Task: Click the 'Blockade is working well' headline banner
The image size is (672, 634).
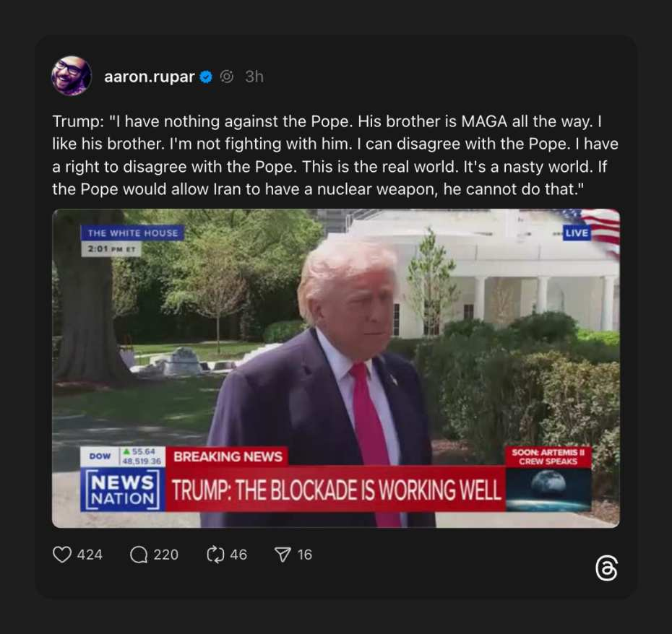Action: click(335, 490)
